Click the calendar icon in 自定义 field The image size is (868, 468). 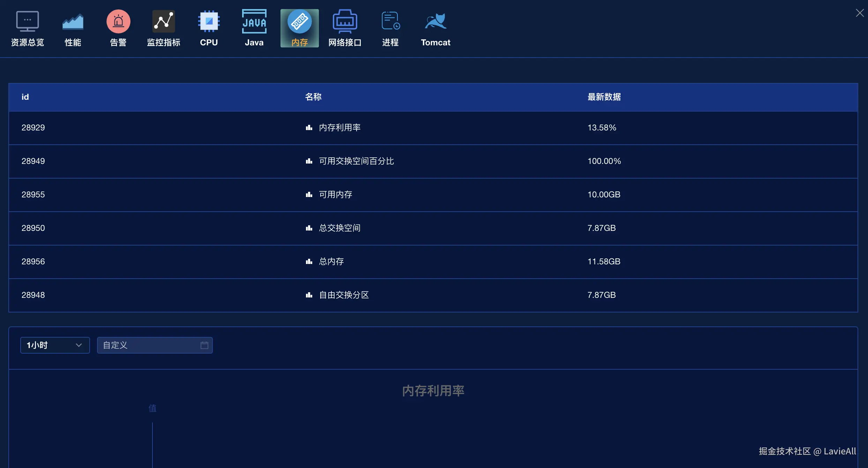point(204,345)
